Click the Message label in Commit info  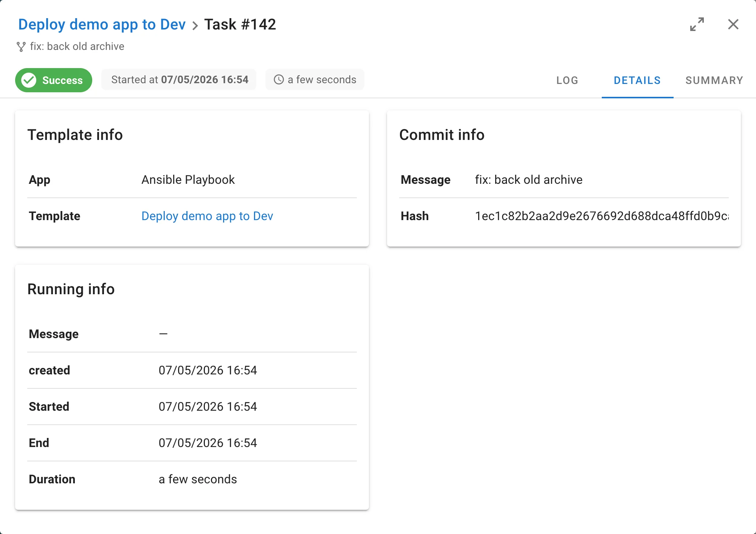tap(426, 180)
